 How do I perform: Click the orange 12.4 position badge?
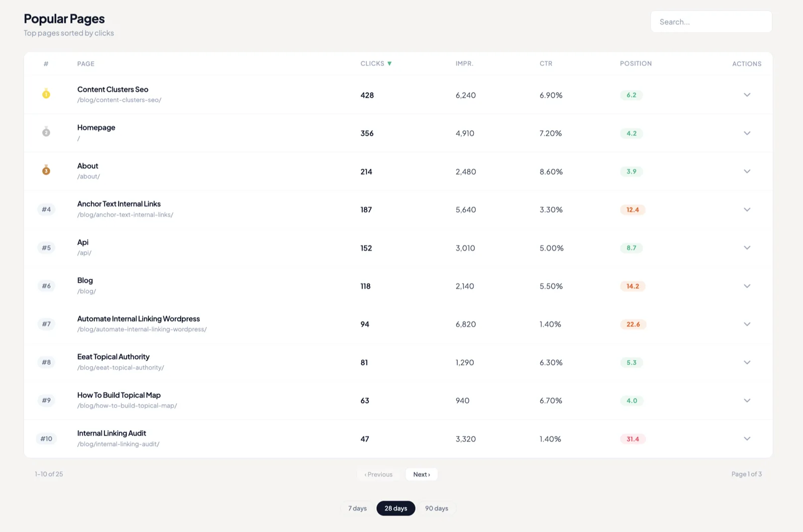click(x=633, y=210)
